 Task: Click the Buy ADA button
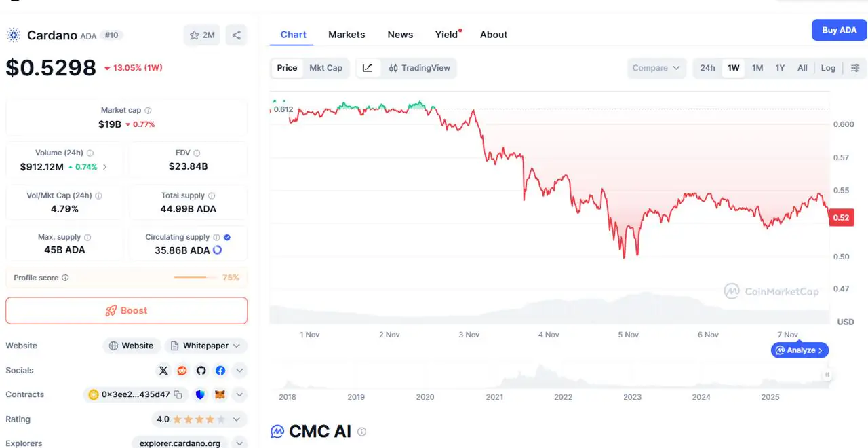(x=839, y=30)
